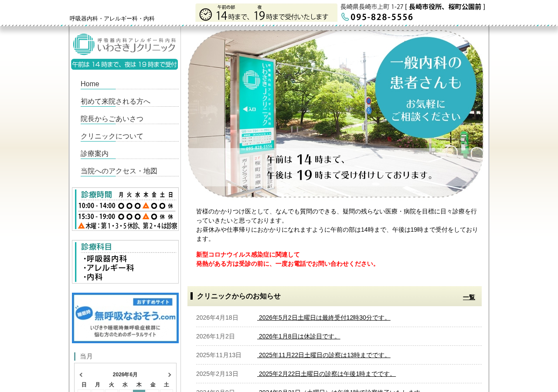Viewport: 558px width, 392px height.
Task: Open notice 2026年5月2日土曜日は最終受付12時30分
Action: (324, 318)
